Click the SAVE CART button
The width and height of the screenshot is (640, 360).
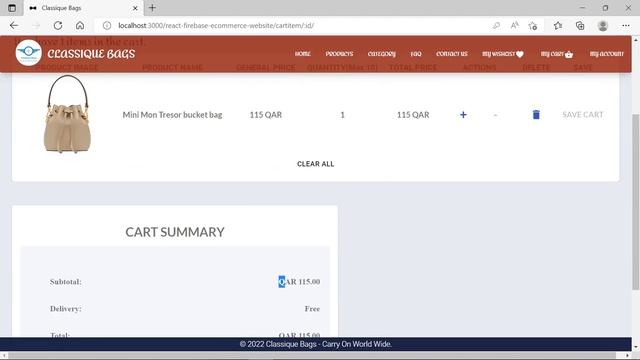click(582, 115)
